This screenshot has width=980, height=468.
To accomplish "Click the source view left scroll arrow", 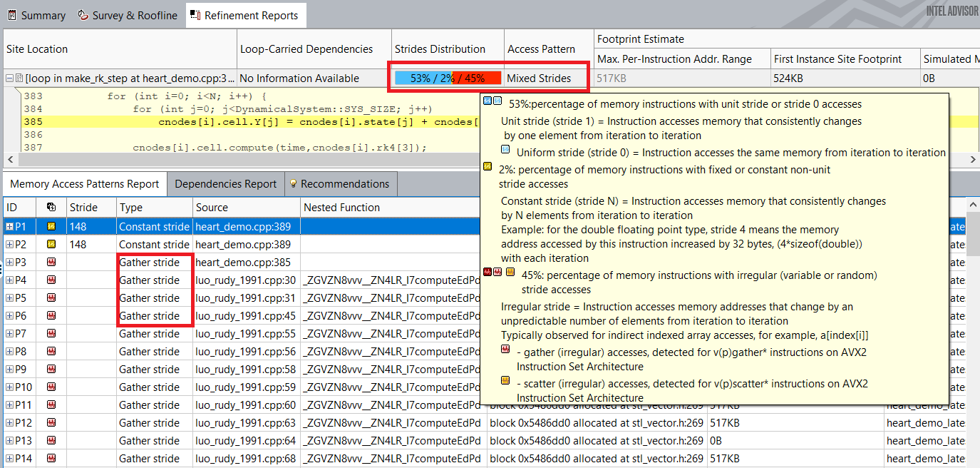I will [9, 159].
